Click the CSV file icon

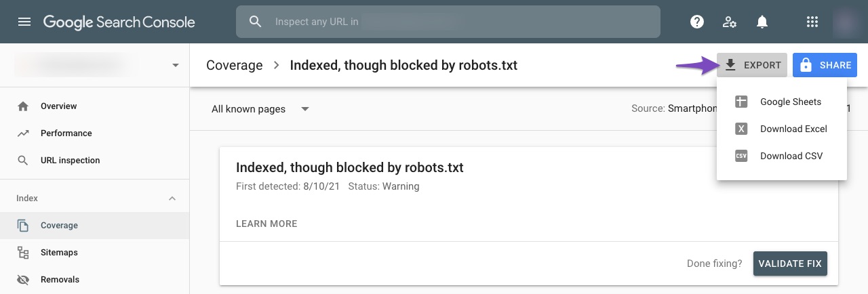point(741,156)
